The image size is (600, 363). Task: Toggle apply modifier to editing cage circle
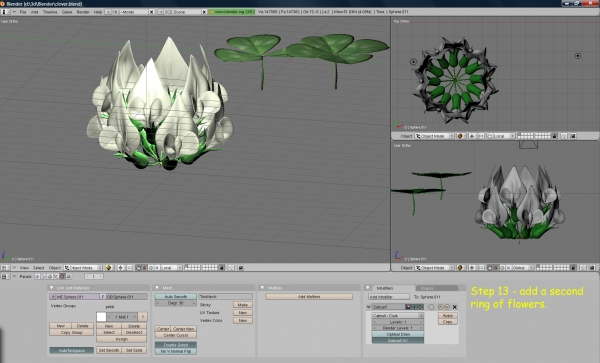pyautogui.click(x=431, y=307)
